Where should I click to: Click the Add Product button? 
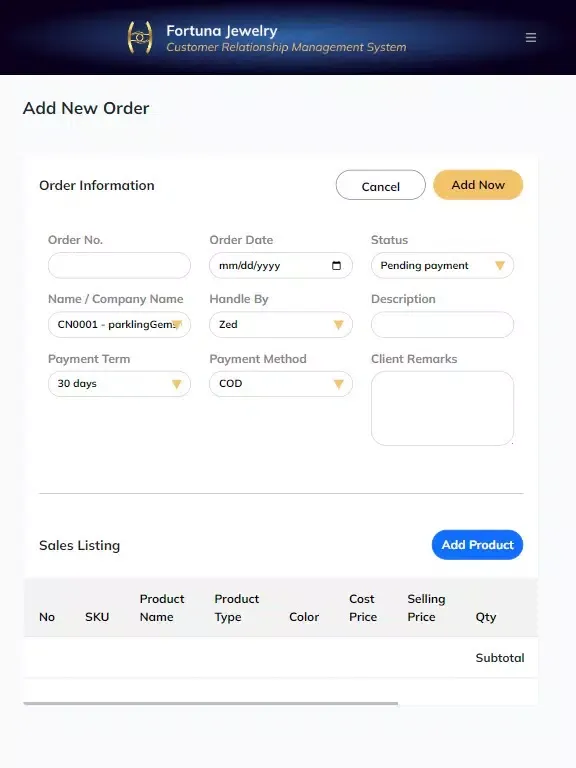pyautogui.click(x=478, y=545)
